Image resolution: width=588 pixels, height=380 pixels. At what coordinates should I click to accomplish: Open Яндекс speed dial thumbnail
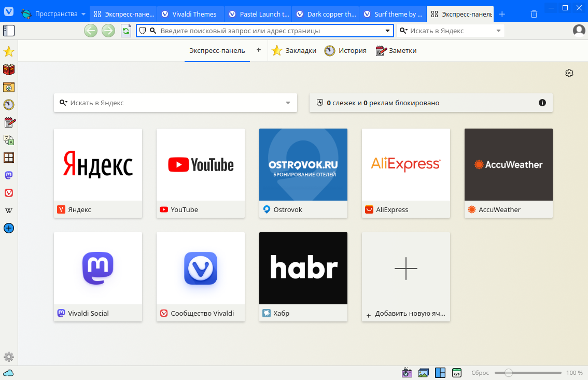(98, 173)
